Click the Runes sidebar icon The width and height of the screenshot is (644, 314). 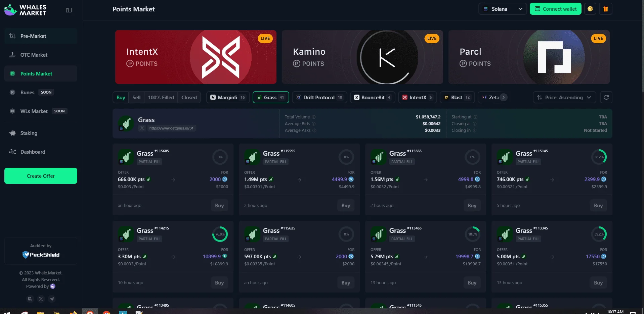click(12, 92)
